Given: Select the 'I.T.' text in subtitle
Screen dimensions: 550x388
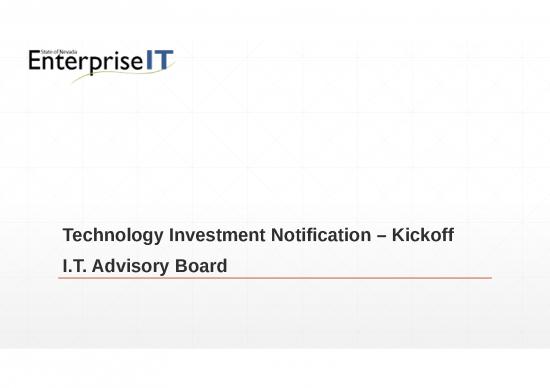Looking at the screenshot, I should [74, 266].
